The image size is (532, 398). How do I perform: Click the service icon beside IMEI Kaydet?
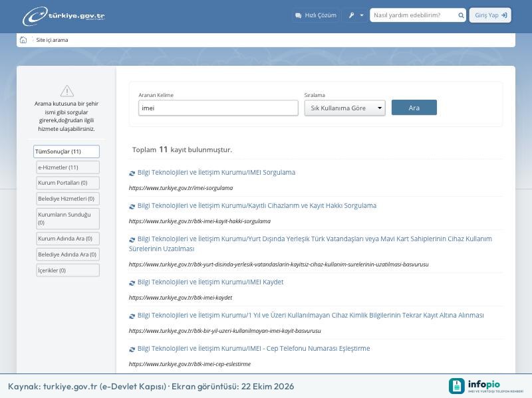tap(132, 283)
